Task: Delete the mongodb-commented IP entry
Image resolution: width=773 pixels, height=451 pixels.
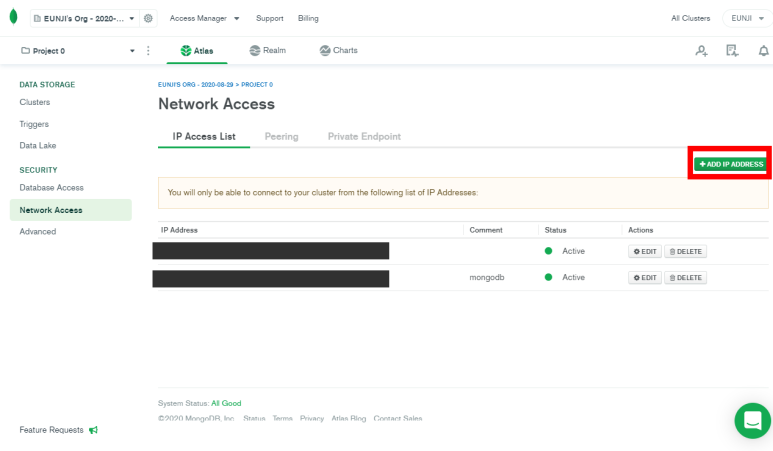Action: [685, 278]
